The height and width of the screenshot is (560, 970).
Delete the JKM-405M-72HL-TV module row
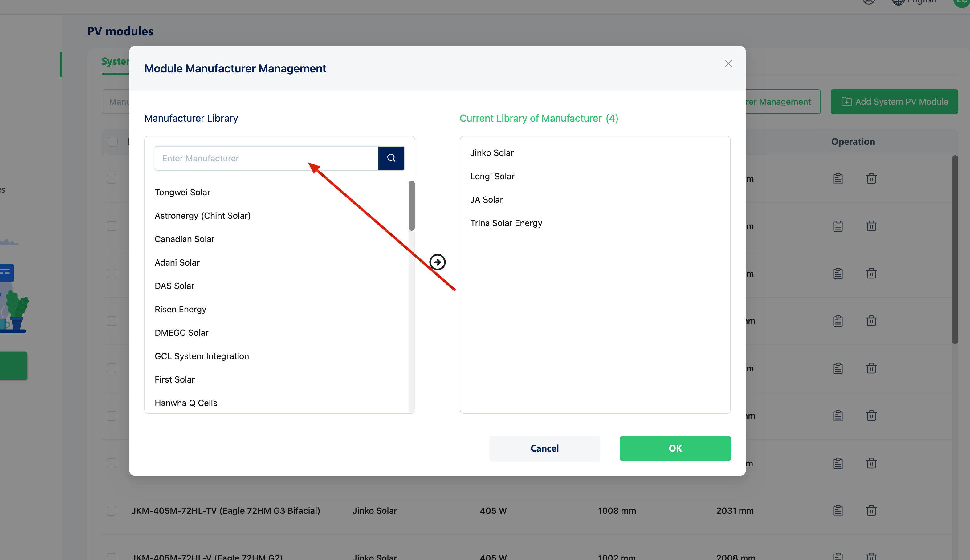click(x=871, y=511)
